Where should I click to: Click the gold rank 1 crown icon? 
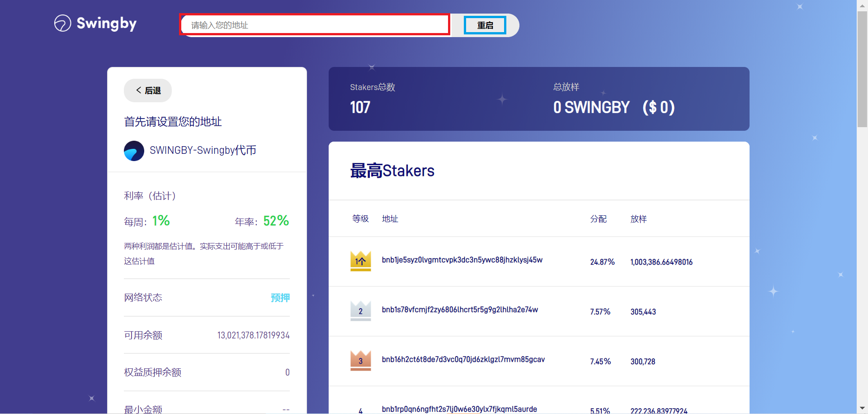[x=361, y=261]
